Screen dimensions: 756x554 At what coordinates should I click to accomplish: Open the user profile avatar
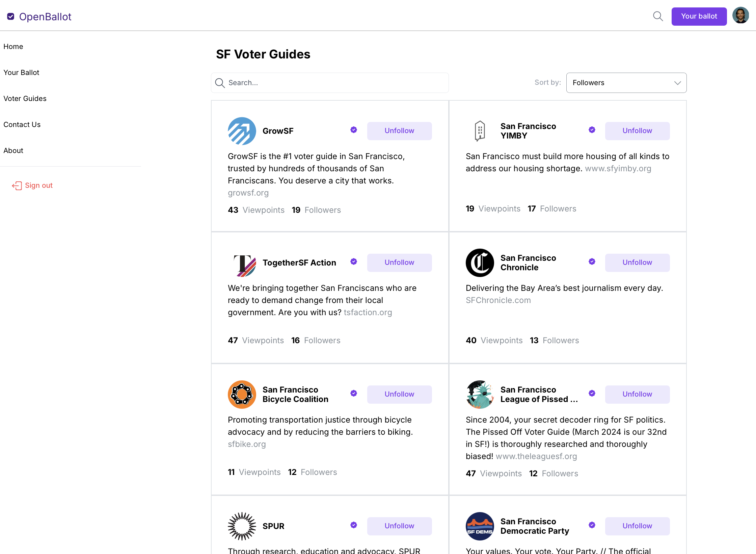tap(740, 16)
